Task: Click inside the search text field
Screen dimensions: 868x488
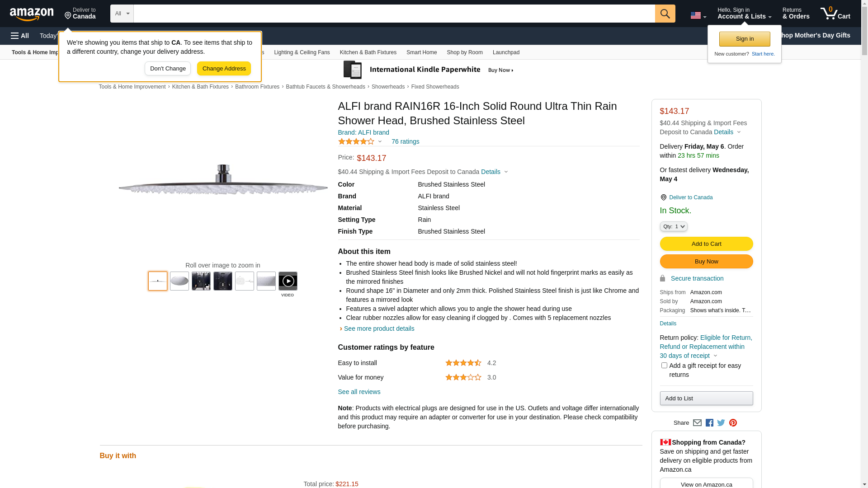Action: [x=394, y=14]
